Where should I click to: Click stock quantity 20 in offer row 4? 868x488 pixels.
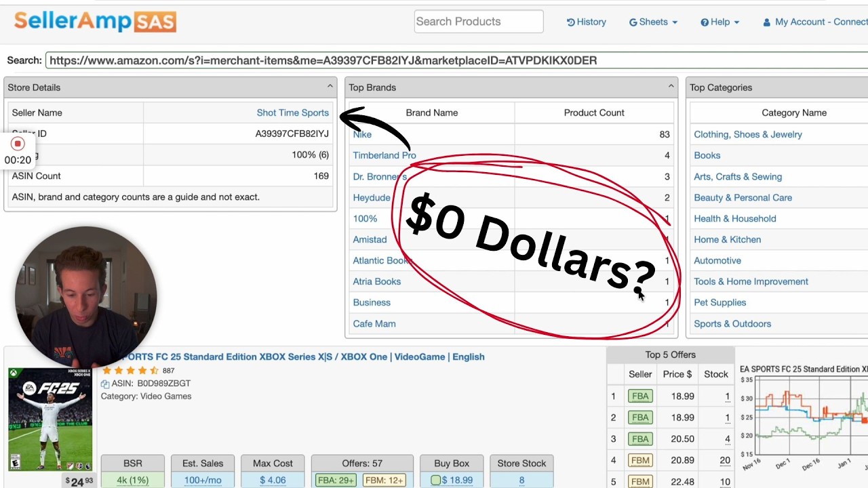pos(725,460)
